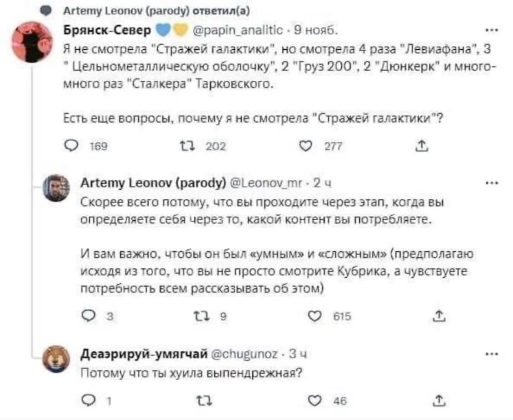Open the Деаэрируй-умягчай avatar
This screenshot has height=420, width=513.
pos(57,359)
